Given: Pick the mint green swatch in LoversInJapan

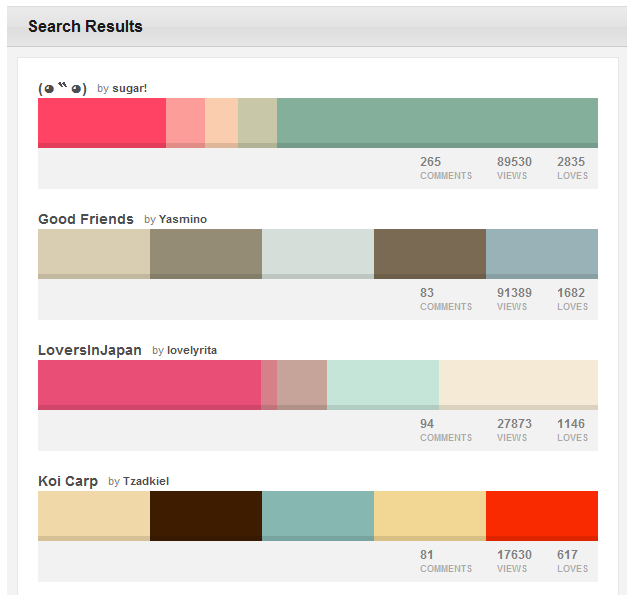Looking at the screenshot, I should tap(383, 385).
